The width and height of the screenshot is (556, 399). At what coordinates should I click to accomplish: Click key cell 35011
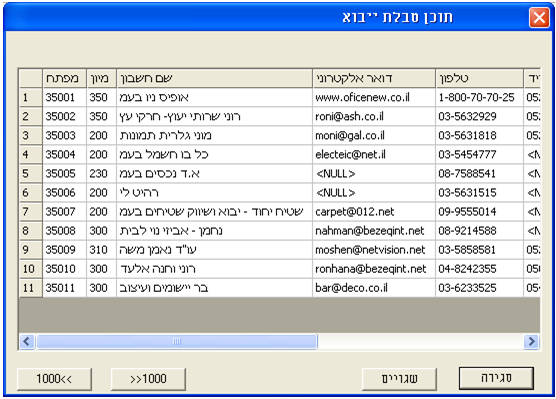point(65,288)
